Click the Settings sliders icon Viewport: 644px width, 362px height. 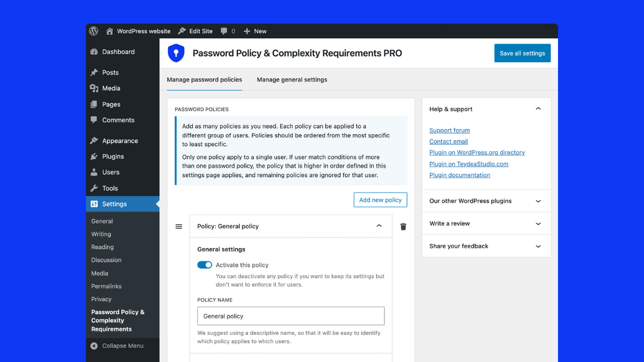pyautogui.click(x=94, y=204)
